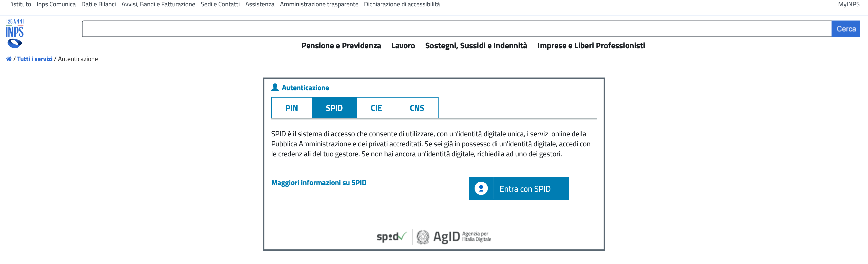
Task: Open Imprese e Liberi Professionisti menu
Action: click(x=591, y=46)
